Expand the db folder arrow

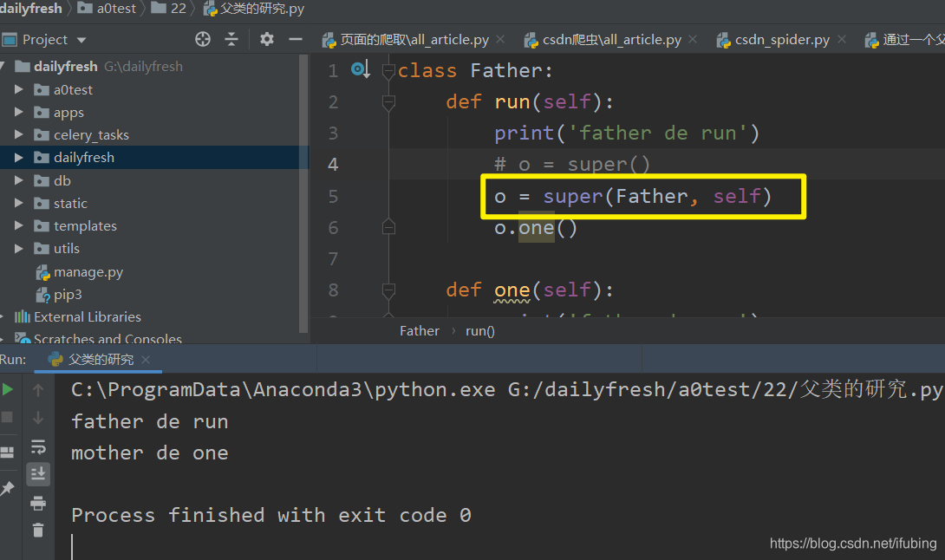[18, 180]
